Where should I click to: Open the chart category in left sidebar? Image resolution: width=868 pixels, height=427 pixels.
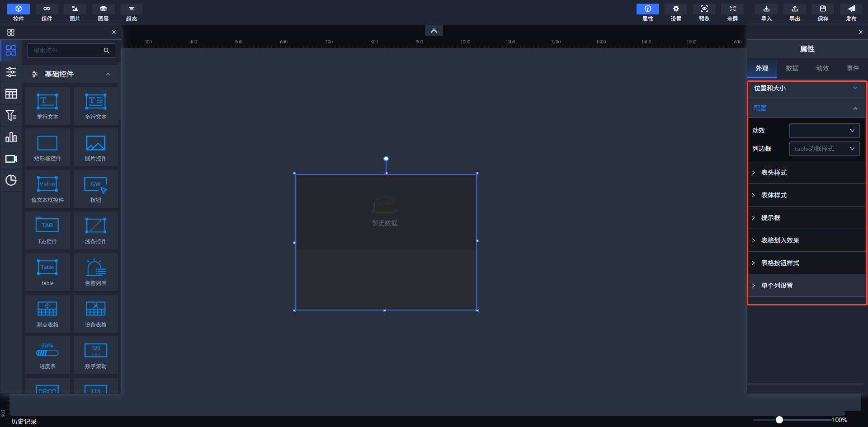(x=11, y=137)
